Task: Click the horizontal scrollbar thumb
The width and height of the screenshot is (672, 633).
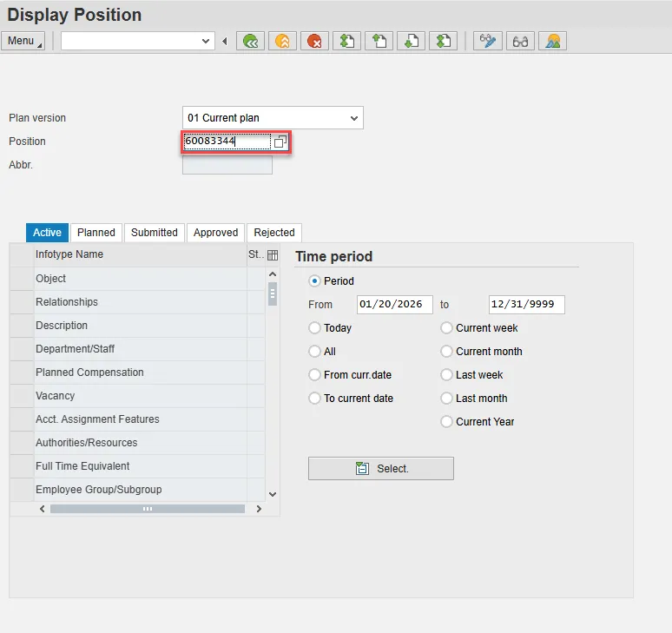Action: pos(148,509)
